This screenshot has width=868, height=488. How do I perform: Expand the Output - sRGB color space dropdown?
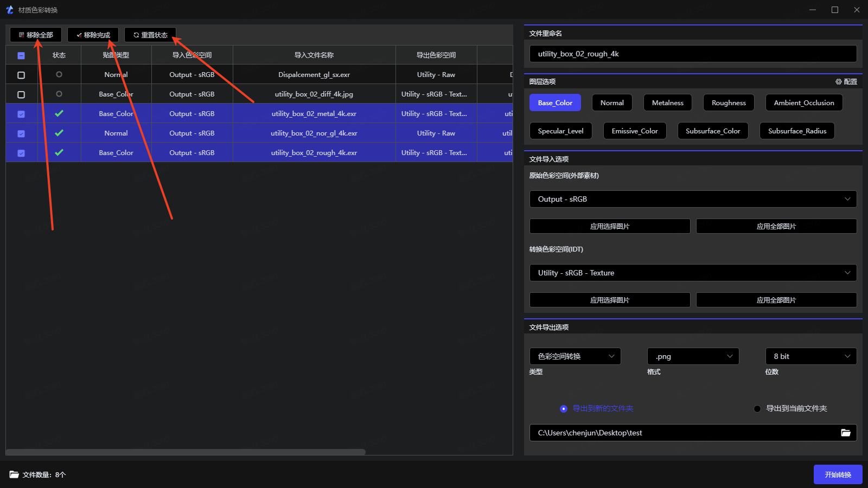click(x=693, y=199)
